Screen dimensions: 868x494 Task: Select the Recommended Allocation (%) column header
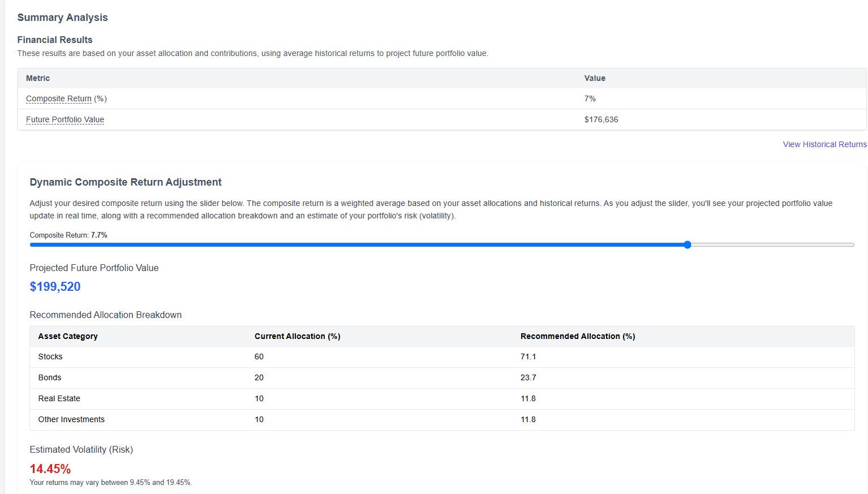tap(578, 336)
